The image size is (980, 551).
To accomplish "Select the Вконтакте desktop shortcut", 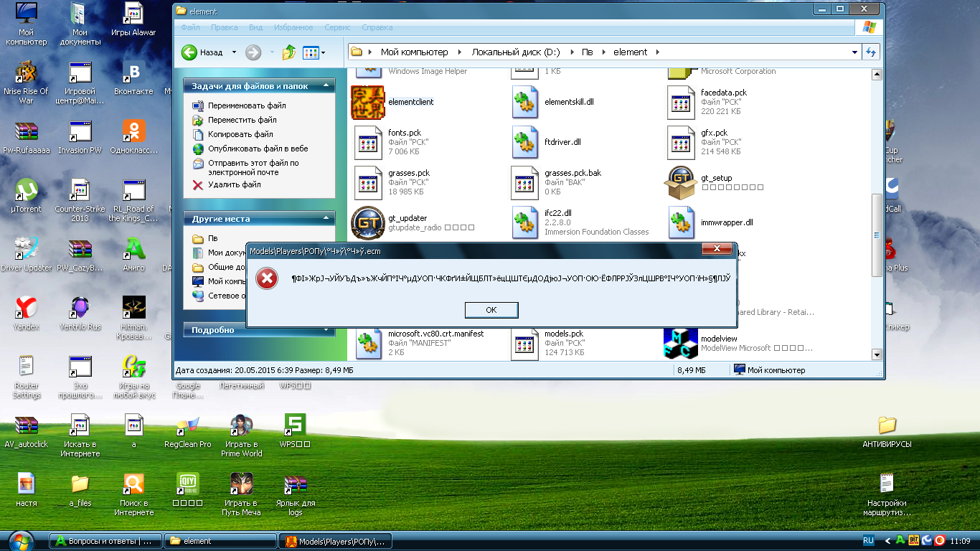I will point(133,78).
